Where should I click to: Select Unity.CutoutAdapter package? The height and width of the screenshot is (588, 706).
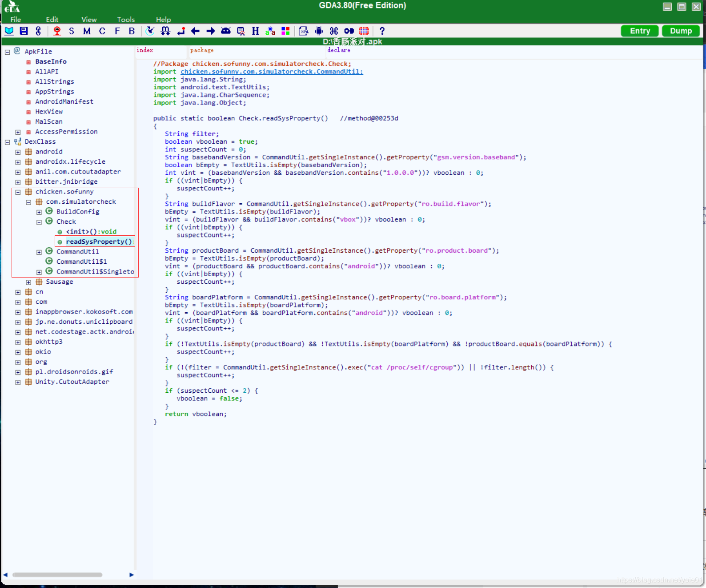pos(72,382)
